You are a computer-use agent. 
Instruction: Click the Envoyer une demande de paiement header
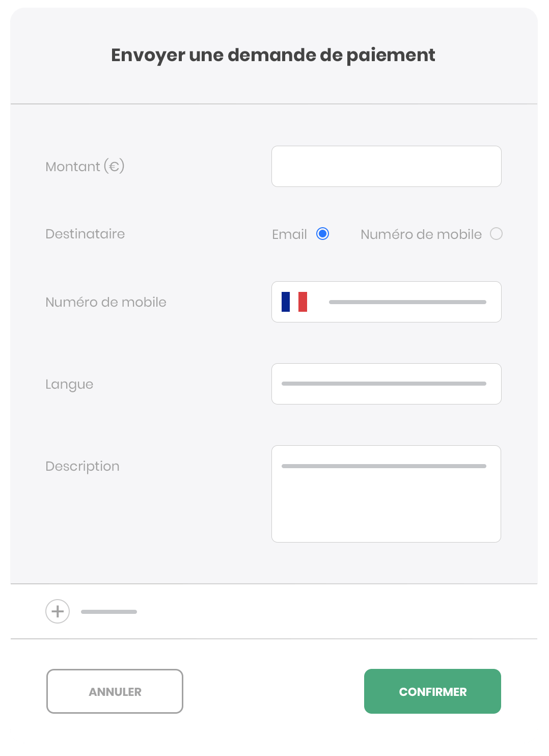click(273, 55)
